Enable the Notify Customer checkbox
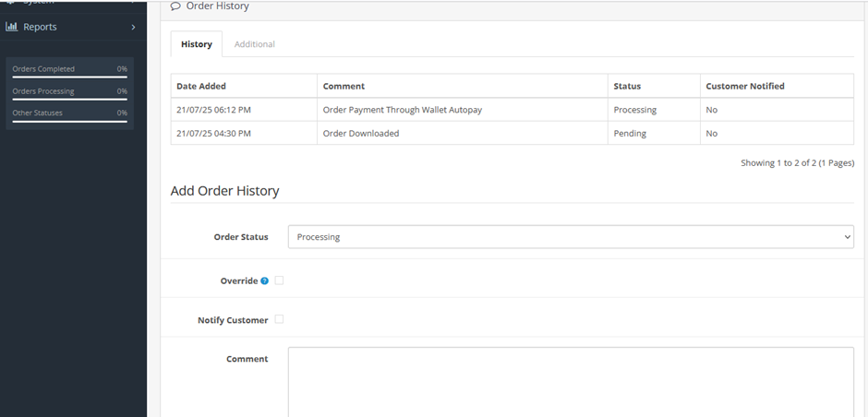Image resolution: width=868 pixels, height=417 pixels. pos(279,320)
